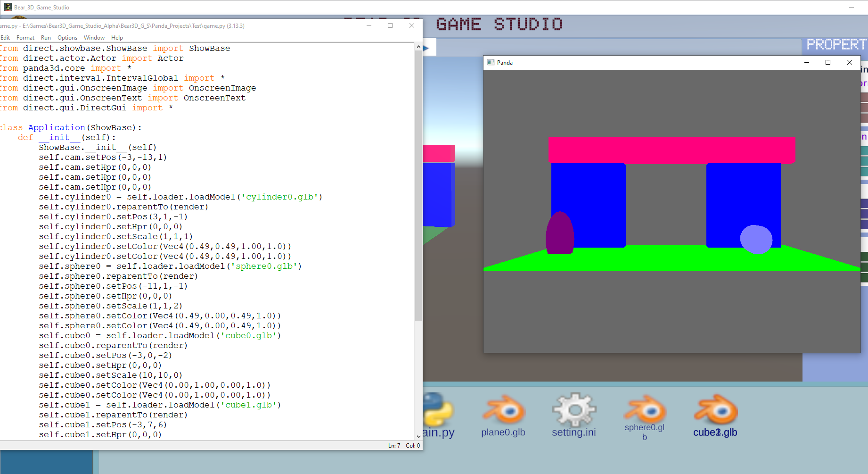The width and height of the screenshot is (868, 474).
Task: Select the setting.ini gear file icon
Action: coord(574,409)
